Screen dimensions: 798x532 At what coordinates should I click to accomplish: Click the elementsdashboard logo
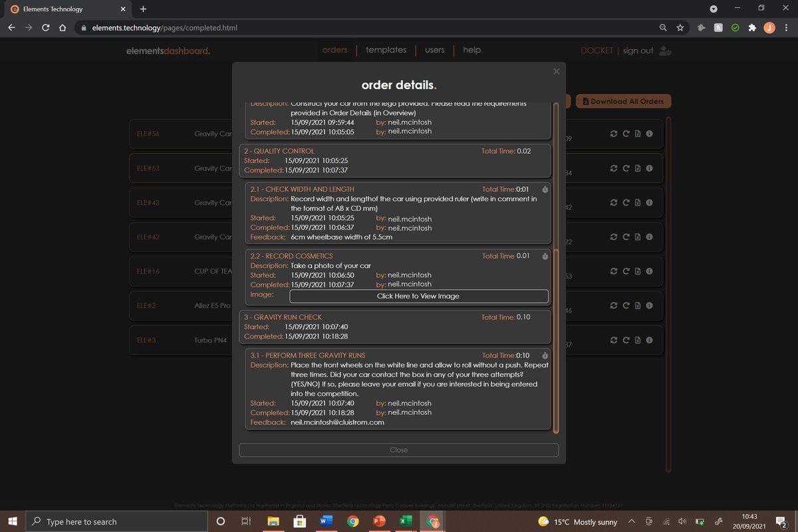168,51
